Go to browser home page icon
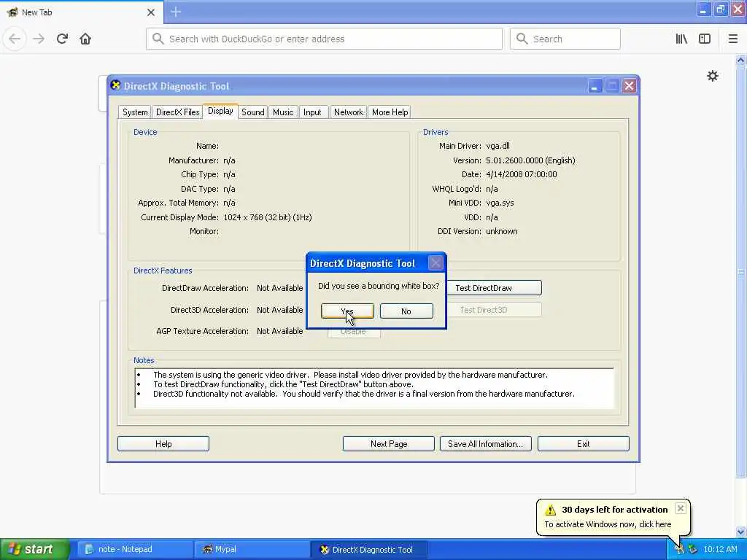Image resolution: width=747 pixels, height=560 pixels. pos(85,39)
